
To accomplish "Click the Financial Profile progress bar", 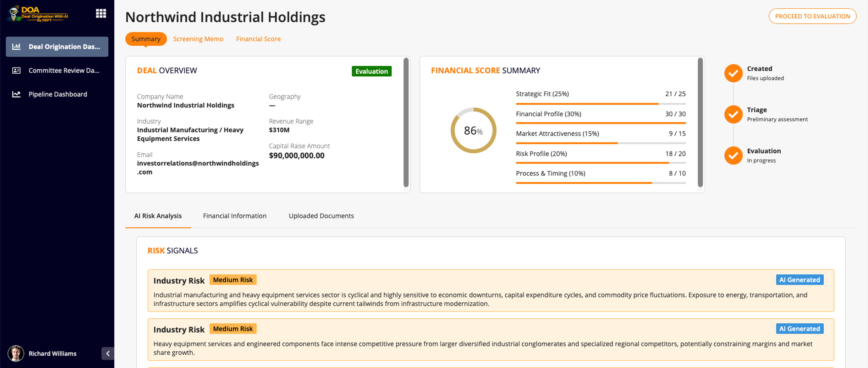I will pos(601,123).
